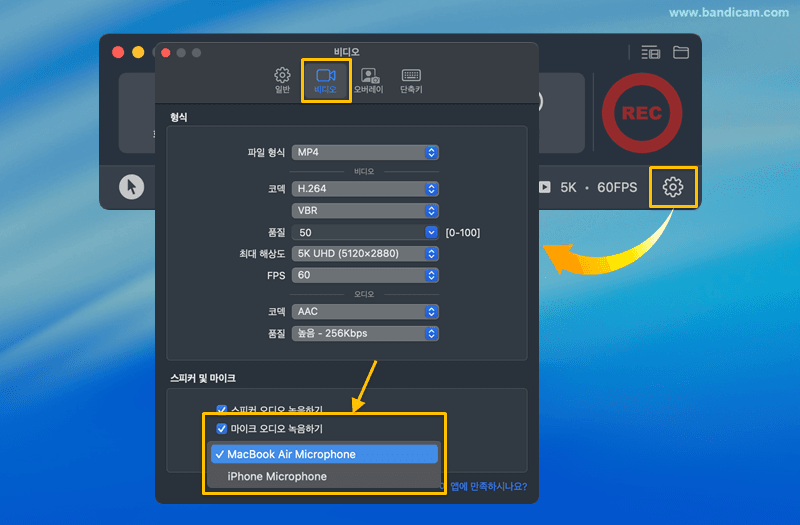Toggle 스피커 오디오 녹음하기 checkbox
The image size is (800, 525).
[222, 409]
